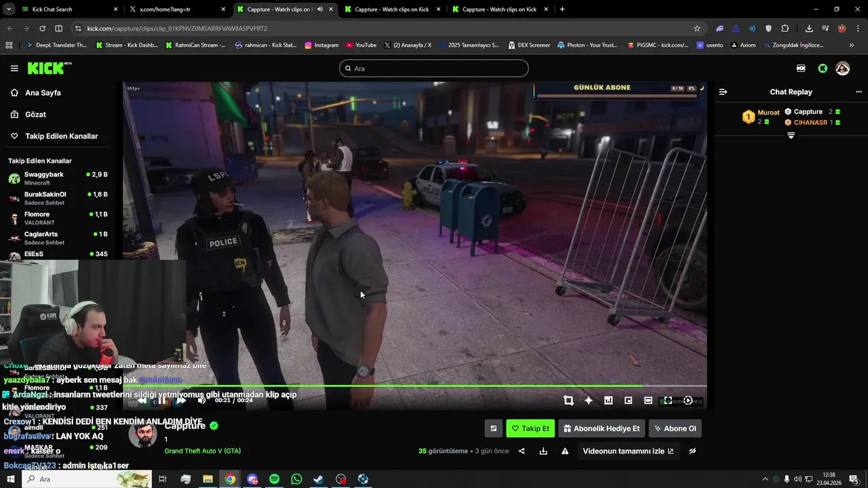Open the Kick shop ticket icon in header
Viewport: 868px width, 488px height.
point(801,68)
